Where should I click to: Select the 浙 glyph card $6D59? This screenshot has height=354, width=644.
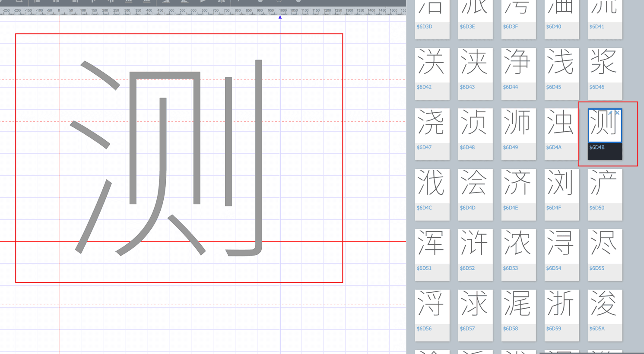click(x=562, y=316)
